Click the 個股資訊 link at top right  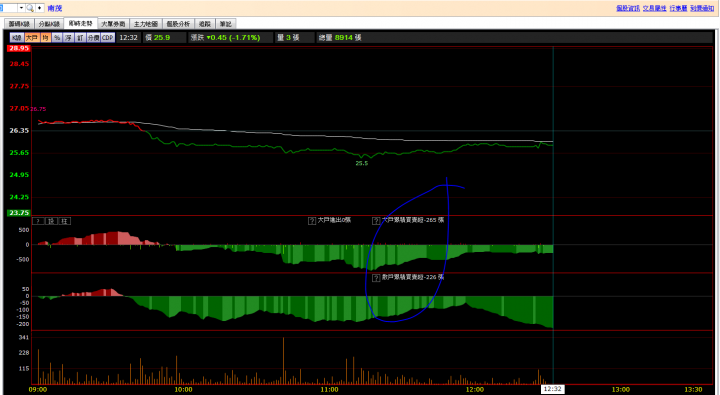[628, 8]
